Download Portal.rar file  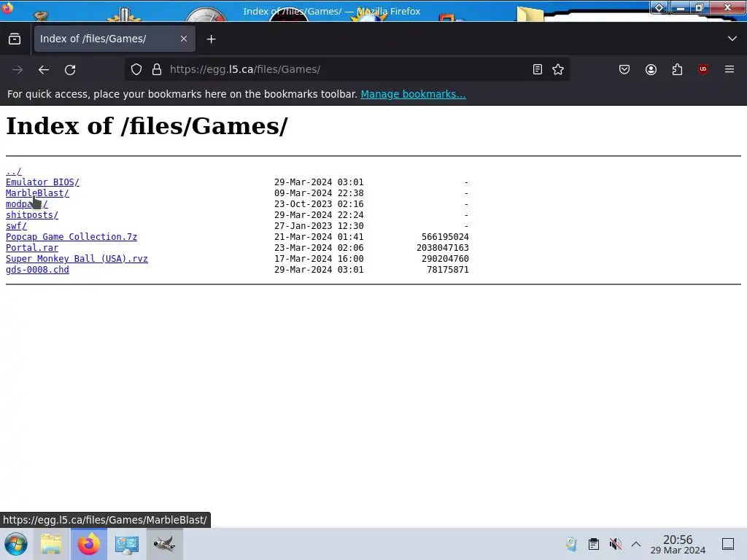(32, 248)
